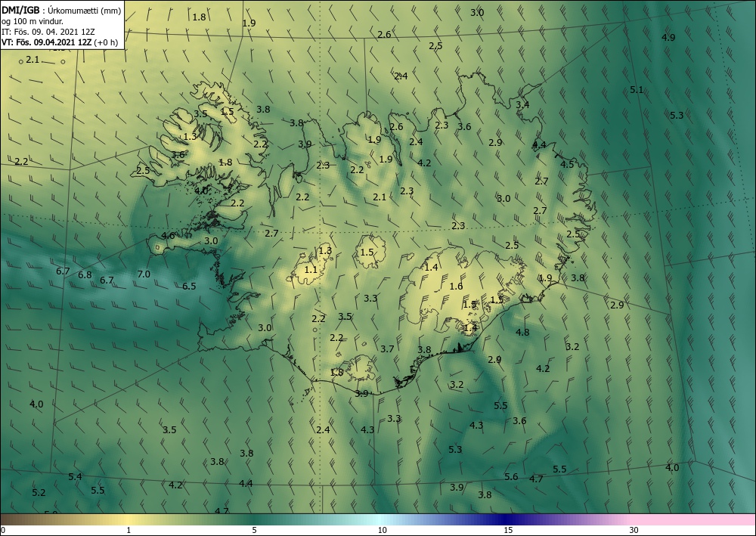Click the 'IT: Fös. 09. 04. 2021 12Z' line
This screenshot has height=536, width=756.
48,31
